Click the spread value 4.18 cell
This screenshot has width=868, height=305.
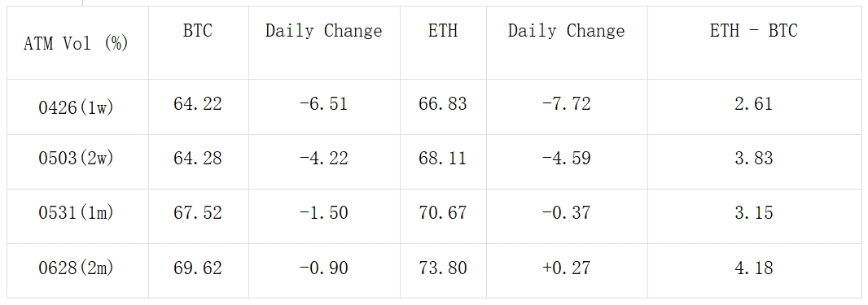pyautogui.click(x=754, y=271)
